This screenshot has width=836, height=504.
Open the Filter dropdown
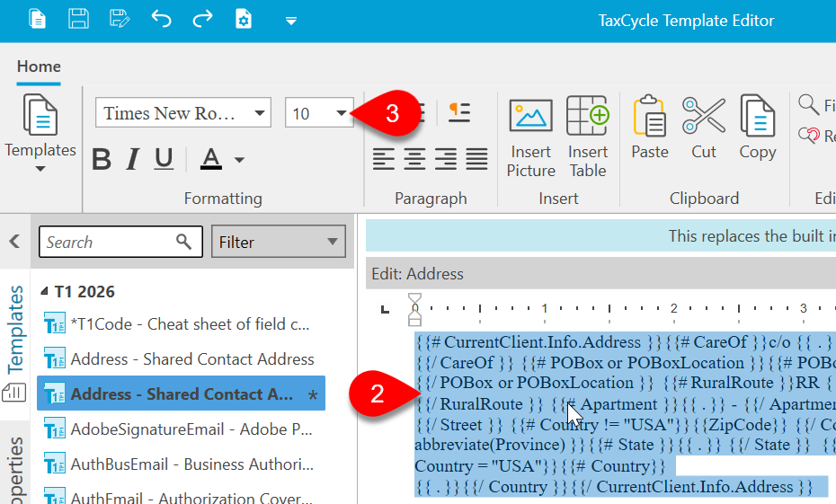[279, 242]
